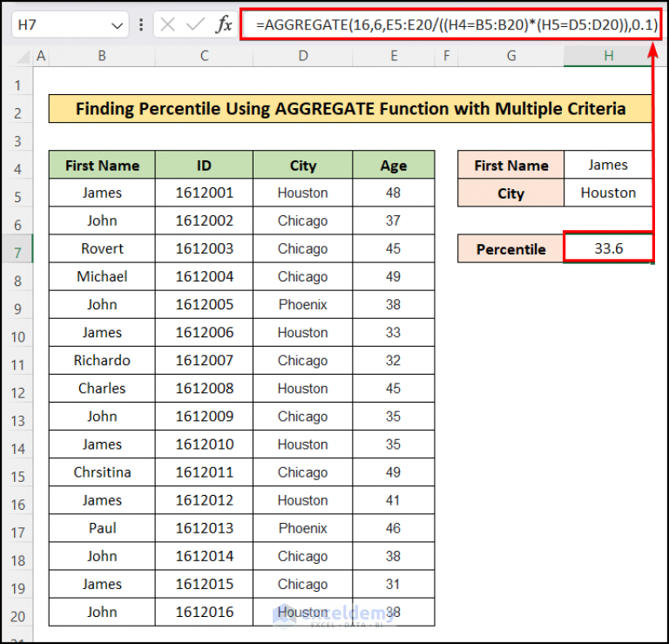Click the title cell 'Finding Percentile Using AGGREGATE'
This screenshot has height=644, width=669.
click(x=351, y=109)
